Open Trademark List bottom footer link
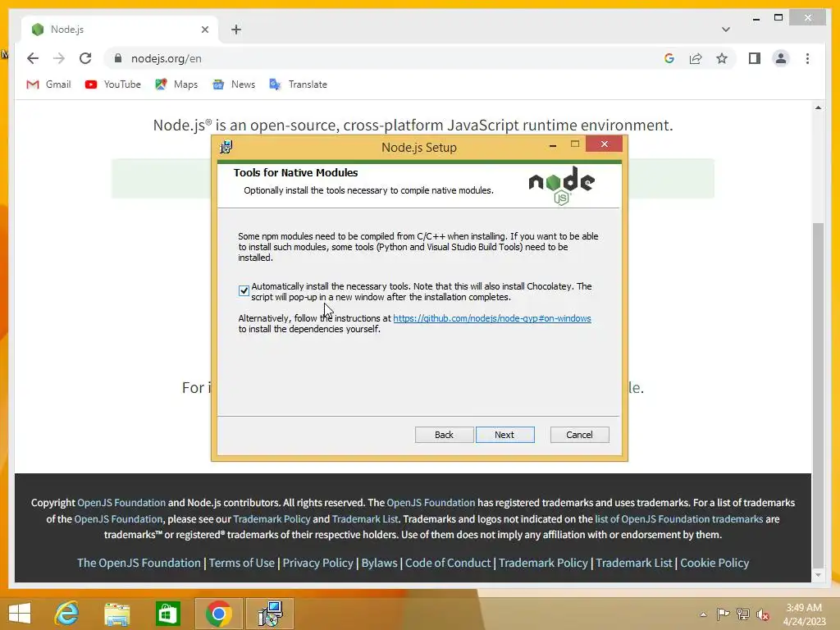The width and height of the screenshot is (840, 630). [x=634, y=563]
